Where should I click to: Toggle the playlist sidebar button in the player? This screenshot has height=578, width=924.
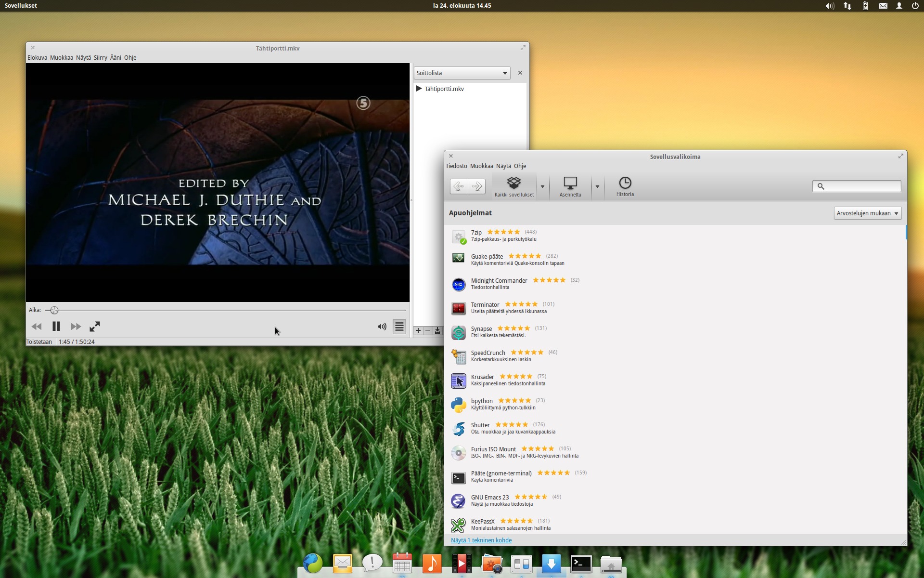point(399,327)
